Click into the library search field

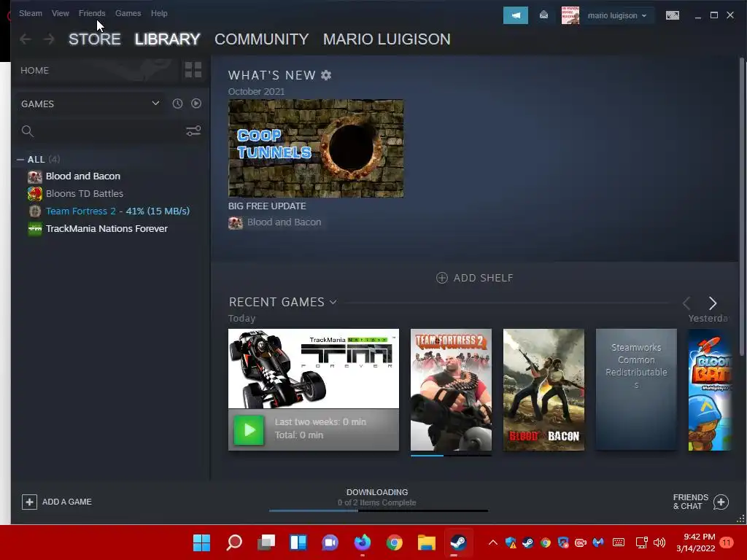coord(109,131)
